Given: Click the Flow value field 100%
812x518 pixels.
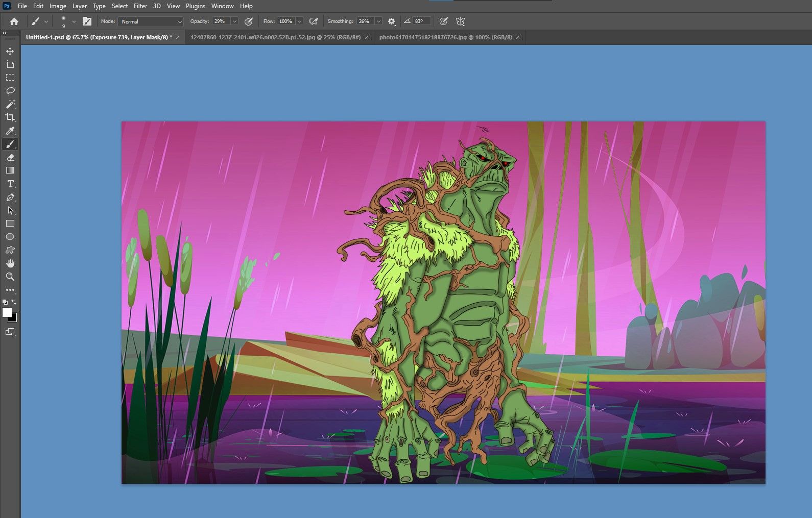Looking at the screenshot, I should [286, 21].
